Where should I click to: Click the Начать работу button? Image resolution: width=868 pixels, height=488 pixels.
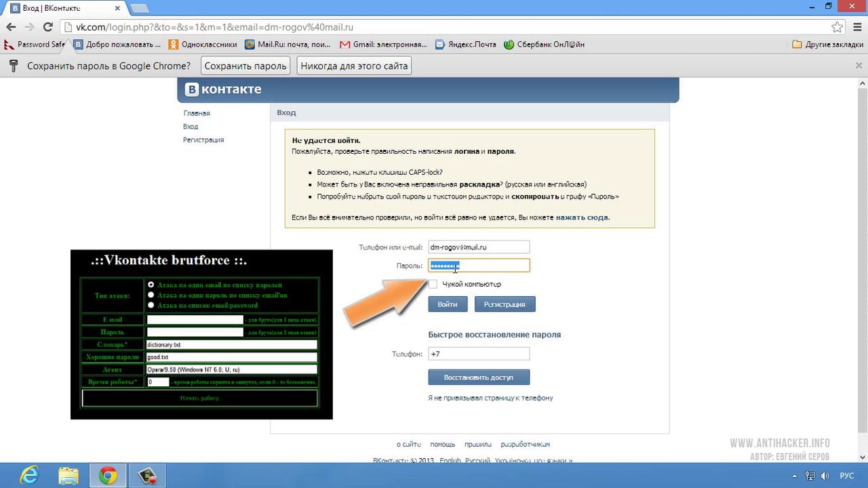(199, 398)
